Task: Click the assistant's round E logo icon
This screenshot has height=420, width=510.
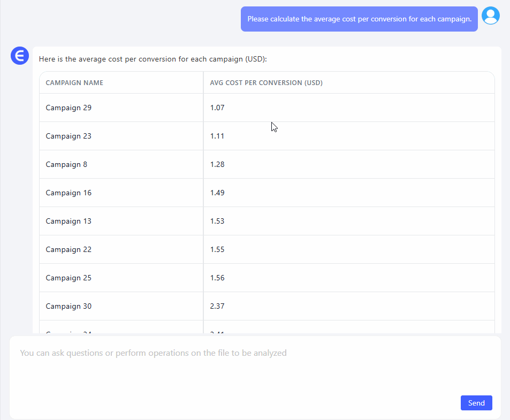Action: (20, 56)
